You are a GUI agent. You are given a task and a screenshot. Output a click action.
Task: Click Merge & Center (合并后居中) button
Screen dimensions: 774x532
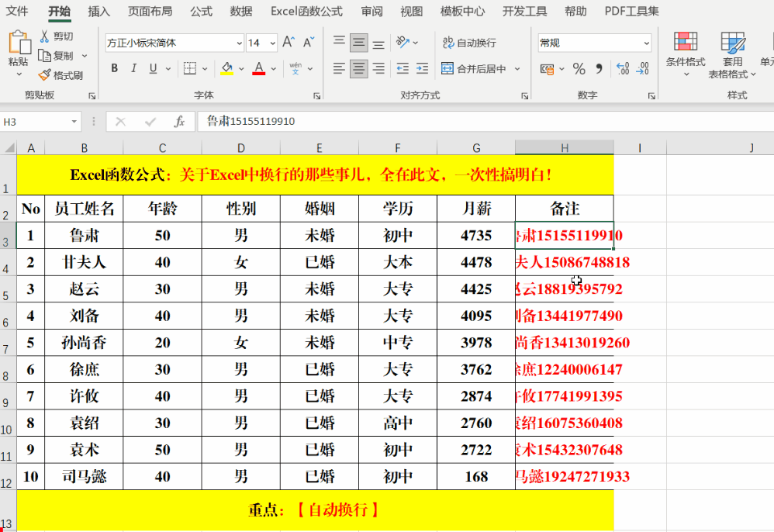point(473,68)
